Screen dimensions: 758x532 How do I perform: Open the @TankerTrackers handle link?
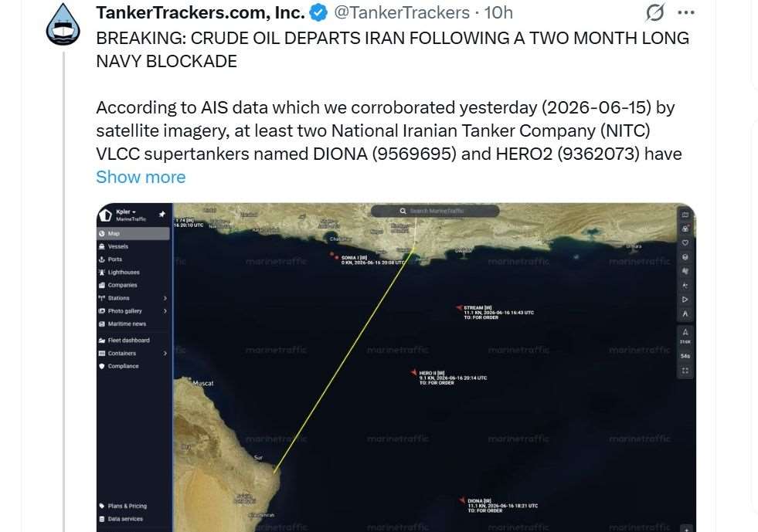click(402, 12)
